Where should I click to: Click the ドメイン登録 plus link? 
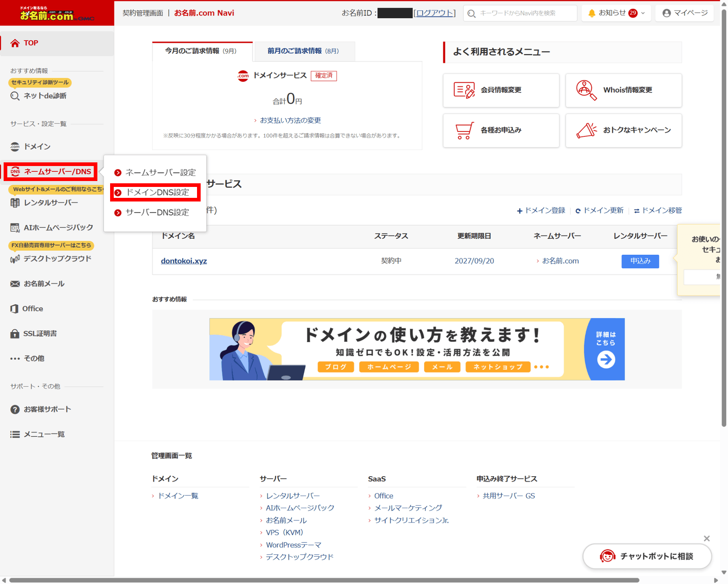(x=541, y=211)
